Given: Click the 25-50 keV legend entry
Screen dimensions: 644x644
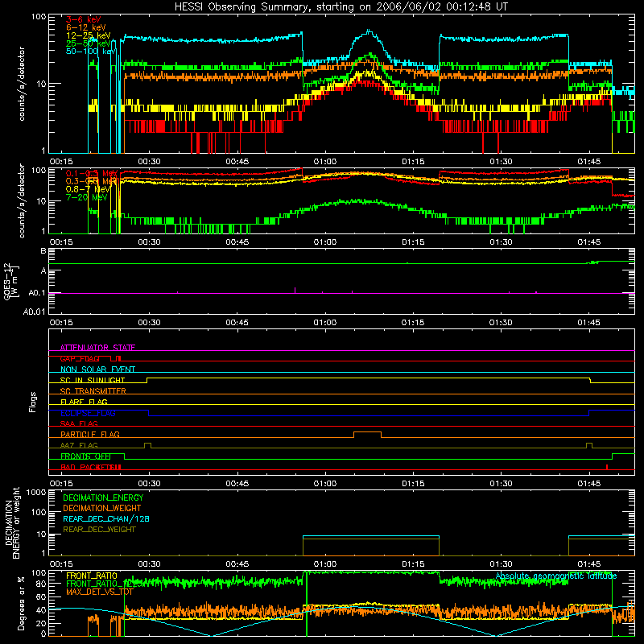Looking at the screenshot, I should click(89, 43).
